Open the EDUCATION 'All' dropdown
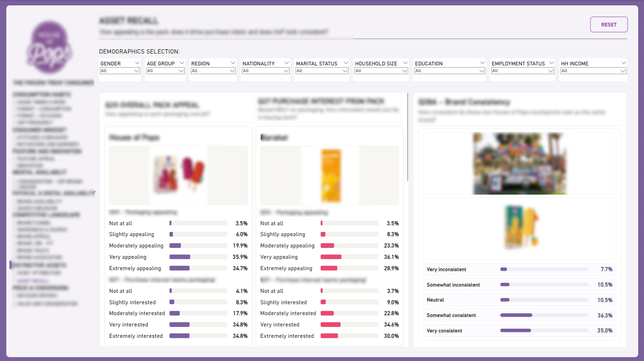644x361 pixels. (449, 71)
